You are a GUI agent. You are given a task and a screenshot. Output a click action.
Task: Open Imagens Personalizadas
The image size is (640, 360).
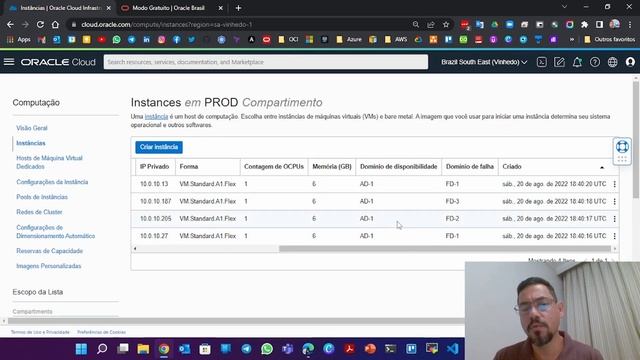49,266
